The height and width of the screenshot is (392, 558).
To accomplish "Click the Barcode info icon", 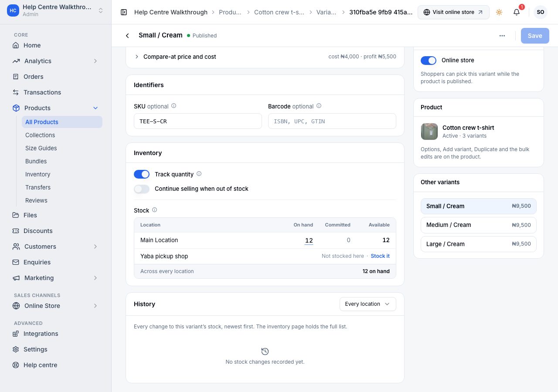I will 319,106.
